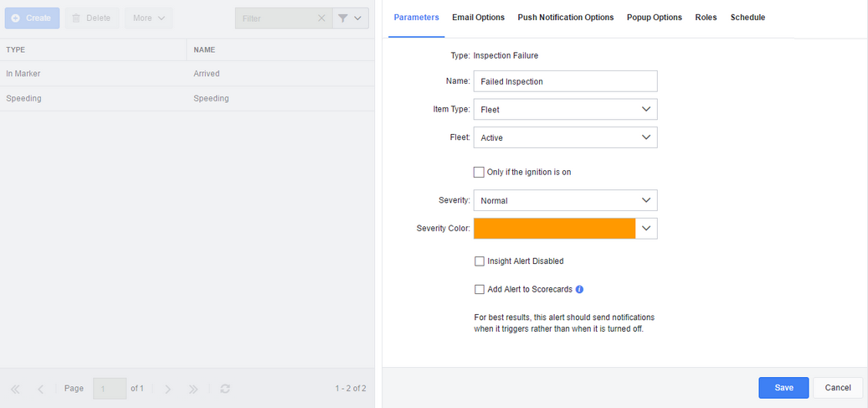Expand the Item Type dropdown
The height and width of the screenshot is (408, 868).
click(x=566, y=109)
